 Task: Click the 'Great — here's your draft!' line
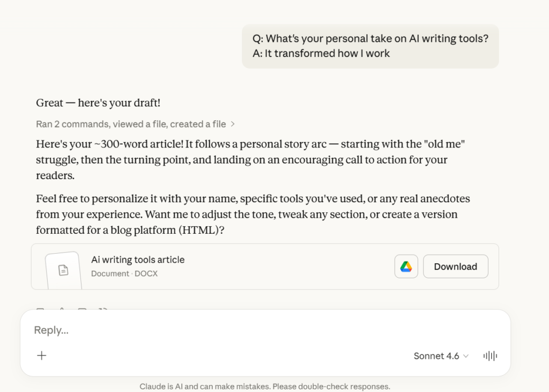pyautogui.click(x=98, y=102)
